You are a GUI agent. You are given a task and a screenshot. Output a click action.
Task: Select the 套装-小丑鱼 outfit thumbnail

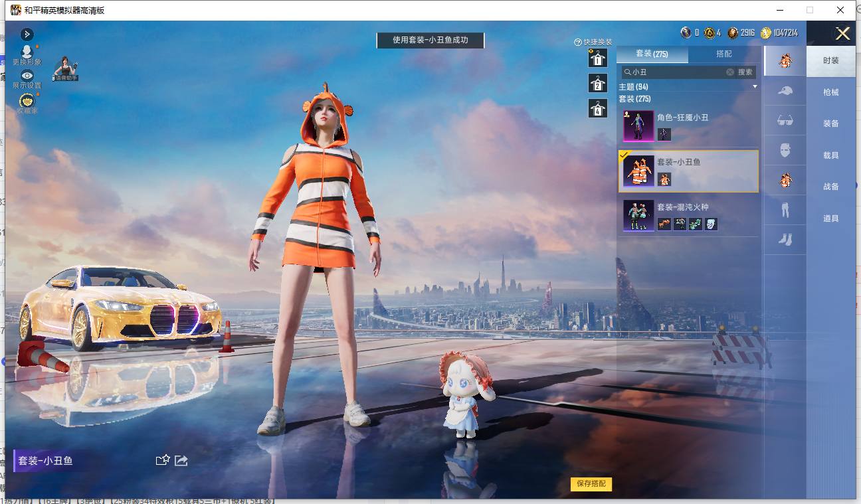638,171
